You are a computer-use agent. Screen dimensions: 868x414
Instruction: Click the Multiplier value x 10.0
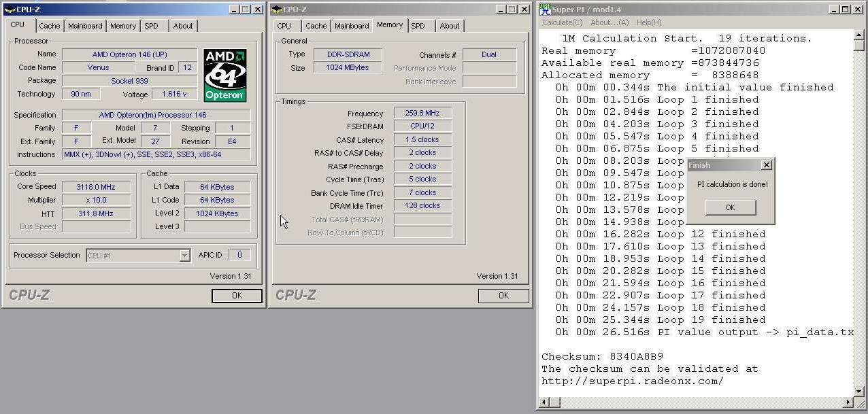(96, 200)
